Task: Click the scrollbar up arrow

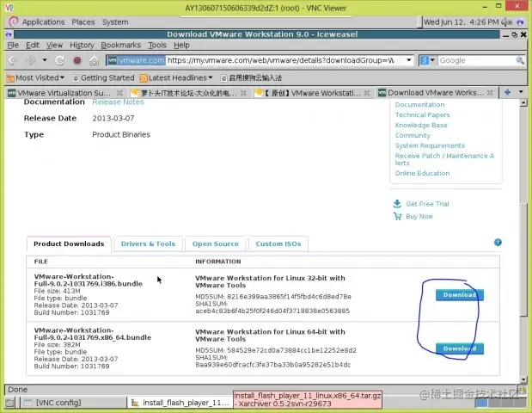Action: pyautogui.click(x=523, y=102)
